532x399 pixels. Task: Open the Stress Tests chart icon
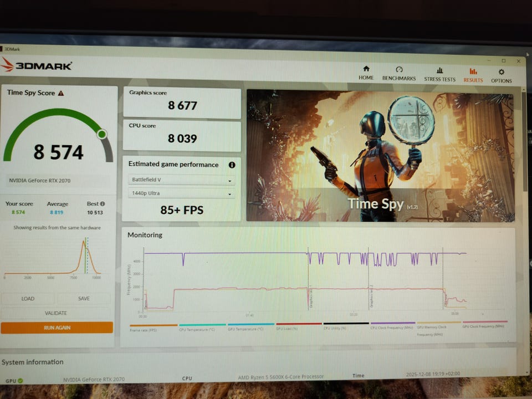tap(439, 70)
